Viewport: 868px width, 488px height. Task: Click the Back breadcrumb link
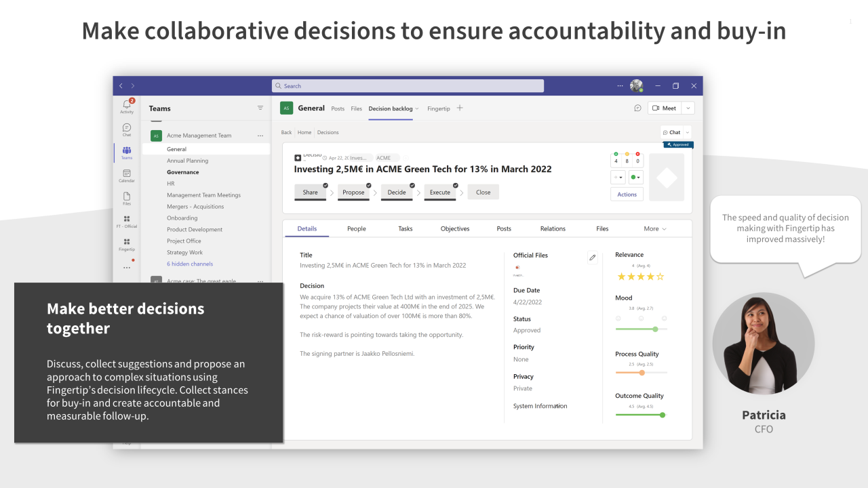tap(287, 132)
